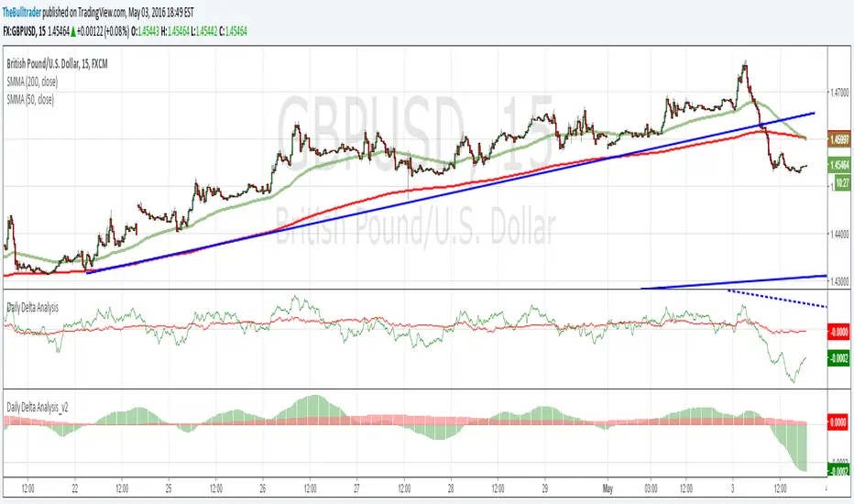Select the dashed blue trendline in delta pane
Image resolution: width=854 pixels, height=504 pixels.
tap(777, 299)
